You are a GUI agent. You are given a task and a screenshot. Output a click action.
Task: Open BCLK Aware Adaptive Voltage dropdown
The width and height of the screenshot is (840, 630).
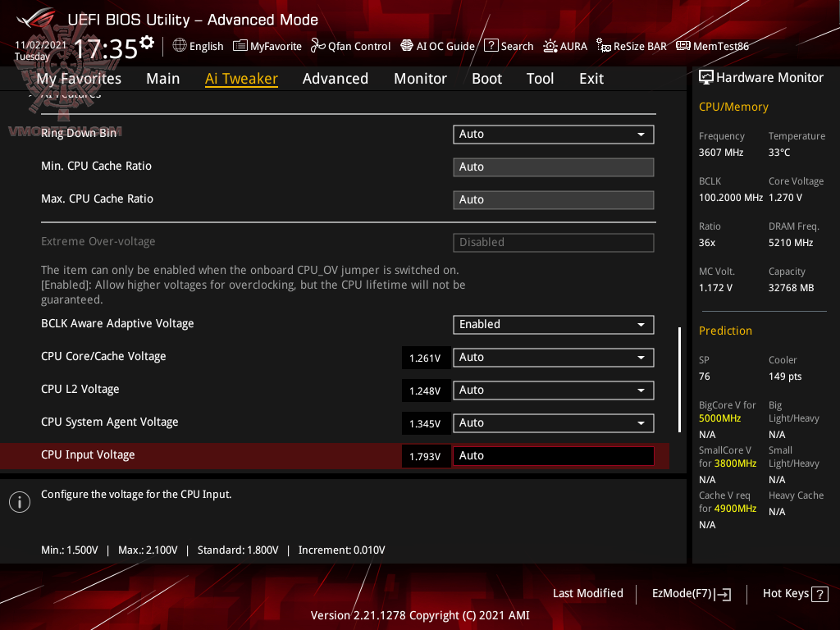click(554, 325)
